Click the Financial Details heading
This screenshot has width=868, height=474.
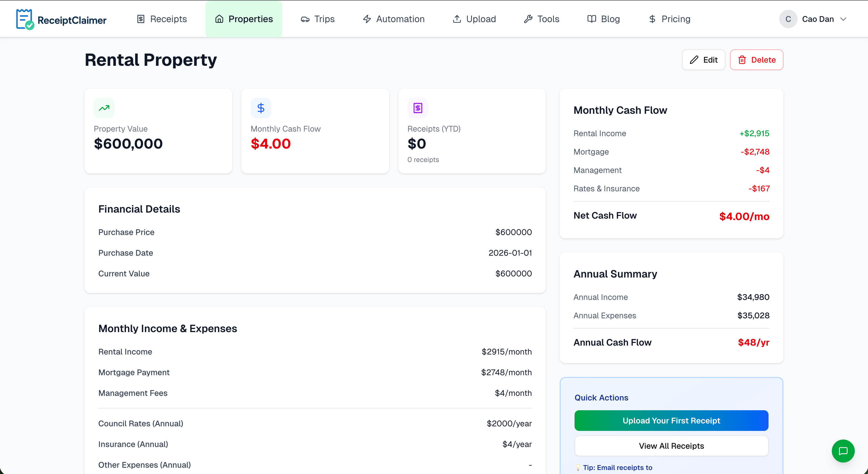click(x=139, y=209)
